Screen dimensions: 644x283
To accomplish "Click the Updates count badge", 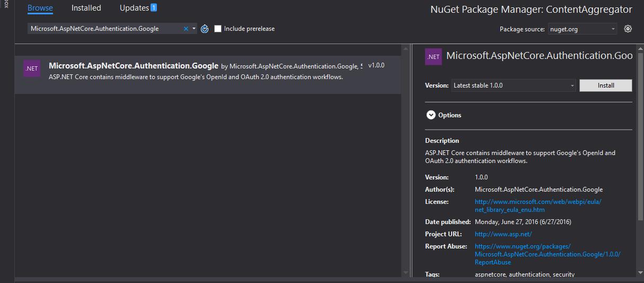I will 154,7.
